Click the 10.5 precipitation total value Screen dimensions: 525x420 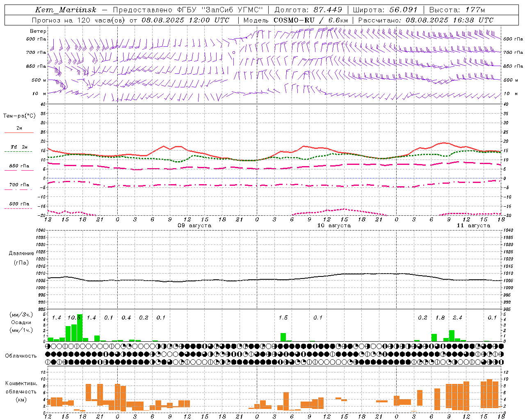(x=74, y=318)
